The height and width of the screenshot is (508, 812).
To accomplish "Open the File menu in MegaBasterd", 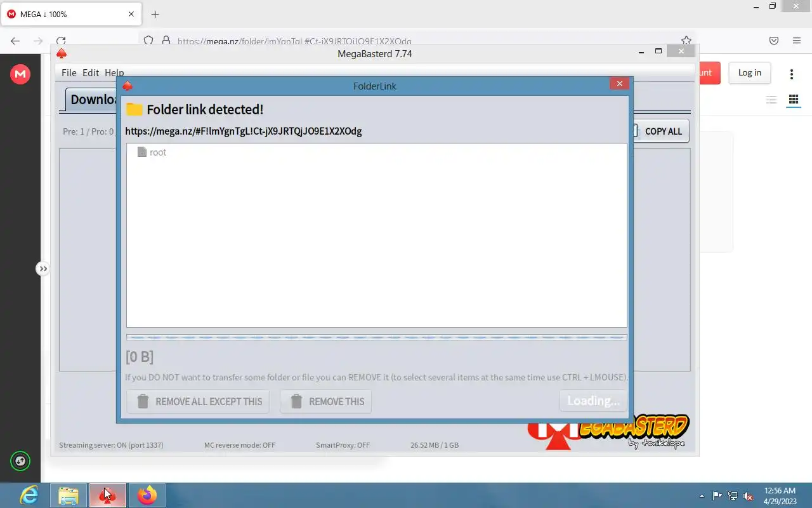I will click(x=69, y=73).
